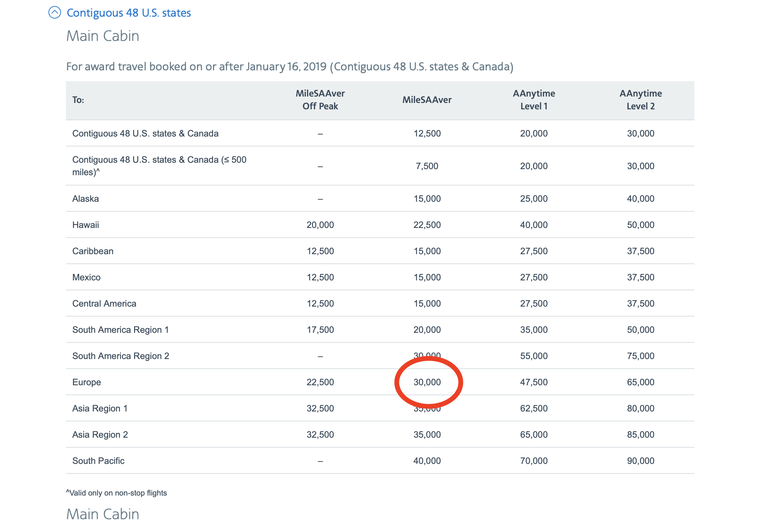Select Central America's 37,500 Level 2 value
The image size is (767, 532).
(x=641, y=304)
